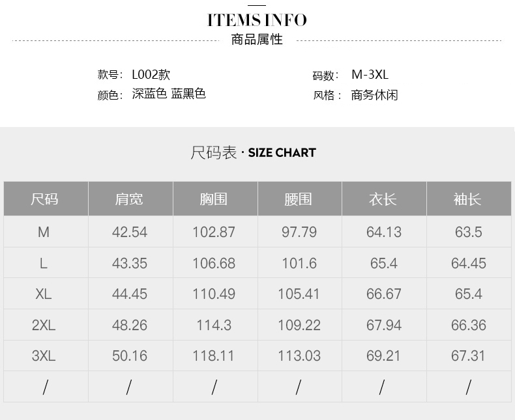Select the 衣长 column header
515x420 pixels.
[x=383, y=199]
